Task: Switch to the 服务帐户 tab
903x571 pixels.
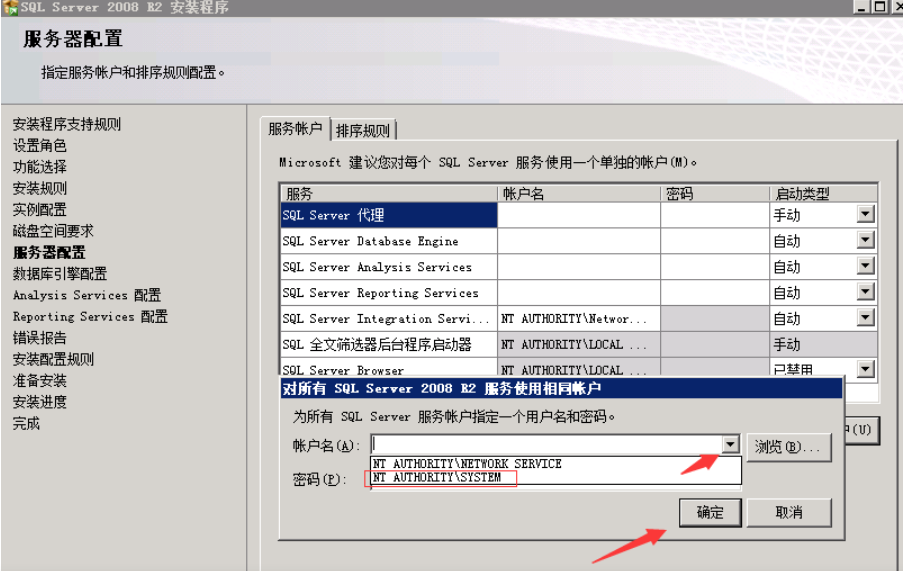Action: click(295, 129)
